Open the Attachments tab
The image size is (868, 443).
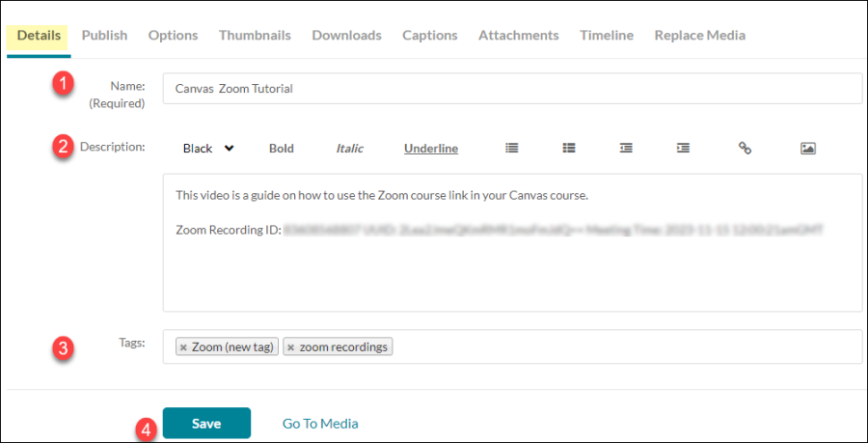[x=519, y=36]
